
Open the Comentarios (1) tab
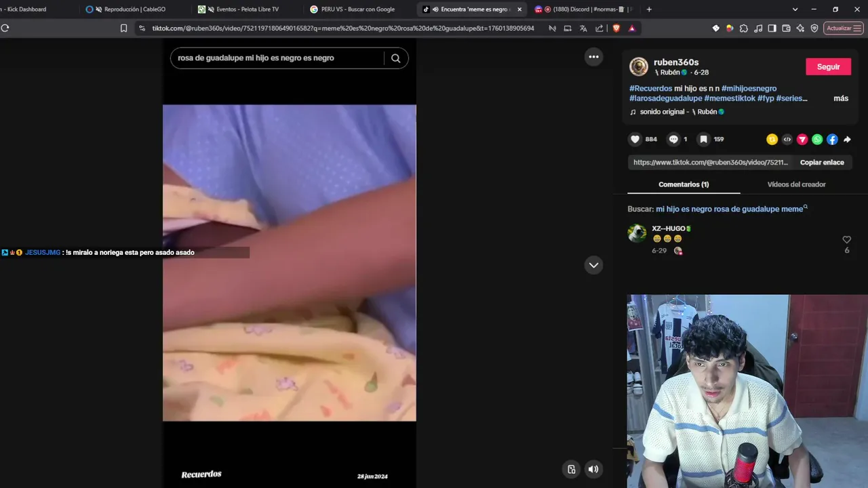[x=684, y=184]
